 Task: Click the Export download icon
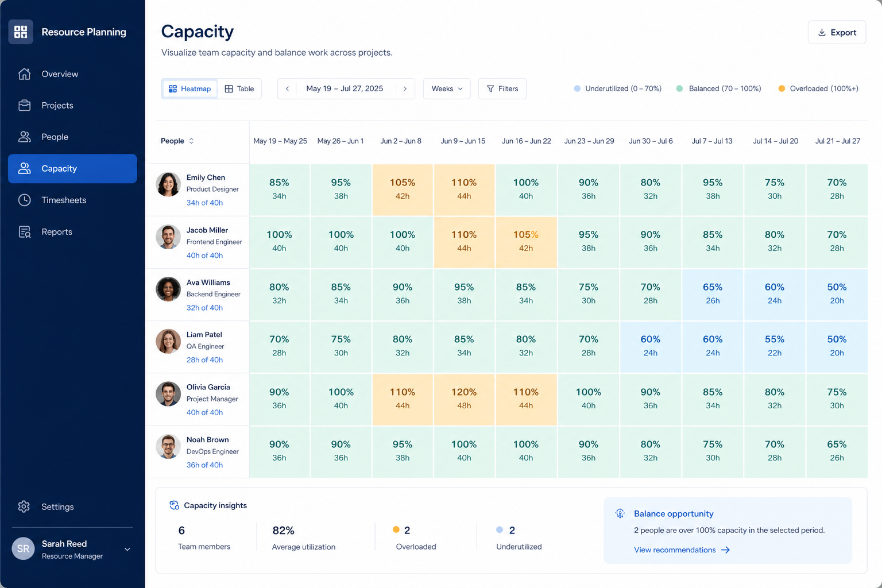(x=822, y=33)
